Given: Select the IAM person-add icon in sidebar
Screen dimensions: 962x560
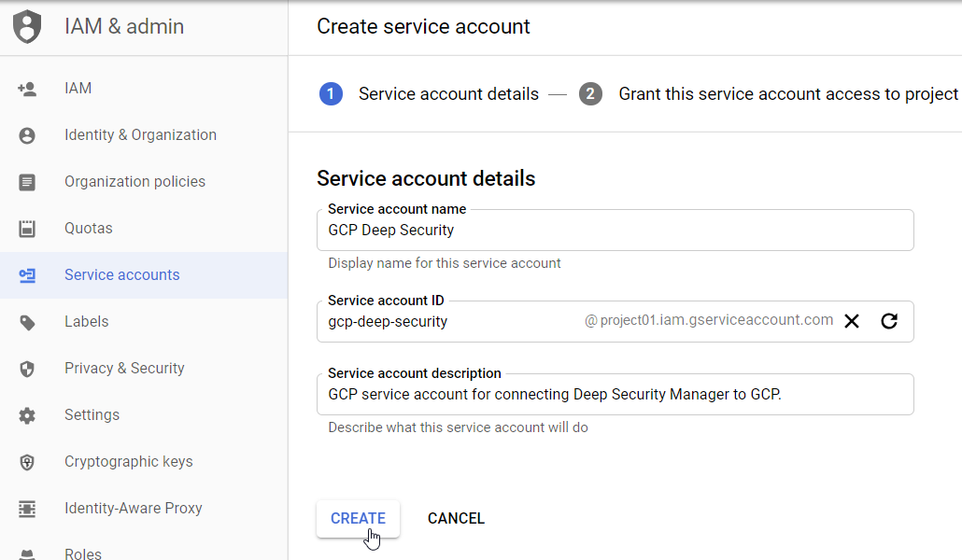Looking at the screenshot, I should (27, 88).
